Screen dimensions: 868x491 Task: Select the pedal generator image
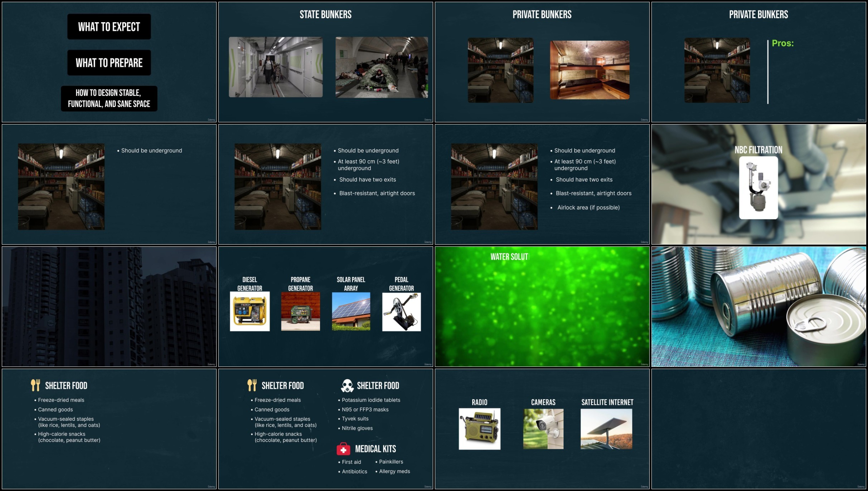click(402, 312)
